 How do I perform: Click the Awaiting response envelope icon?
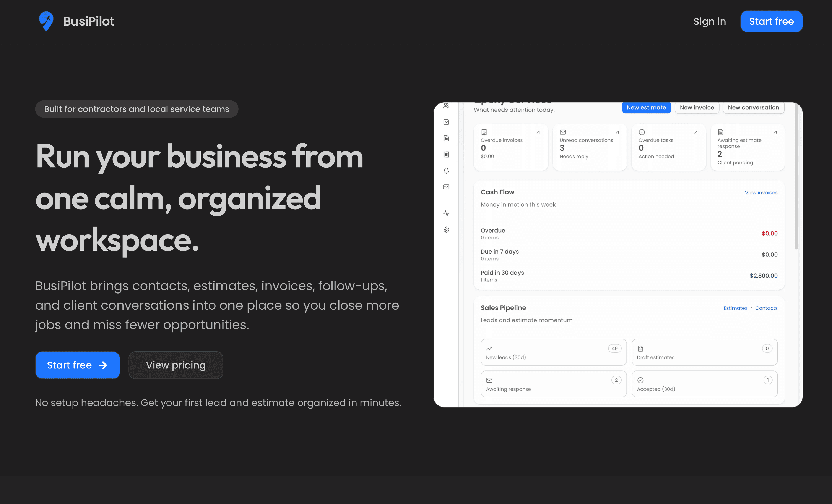[x=489, y=380]
